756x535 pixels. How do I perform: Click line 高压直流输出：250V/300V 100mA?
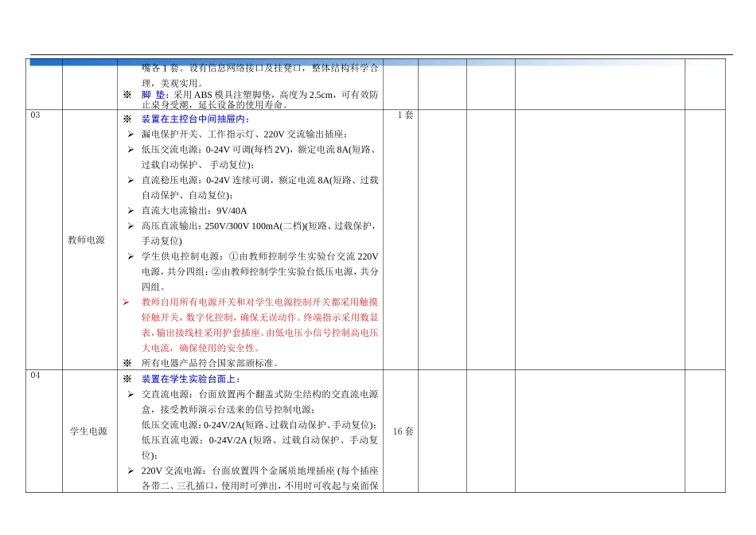[259, 226]
